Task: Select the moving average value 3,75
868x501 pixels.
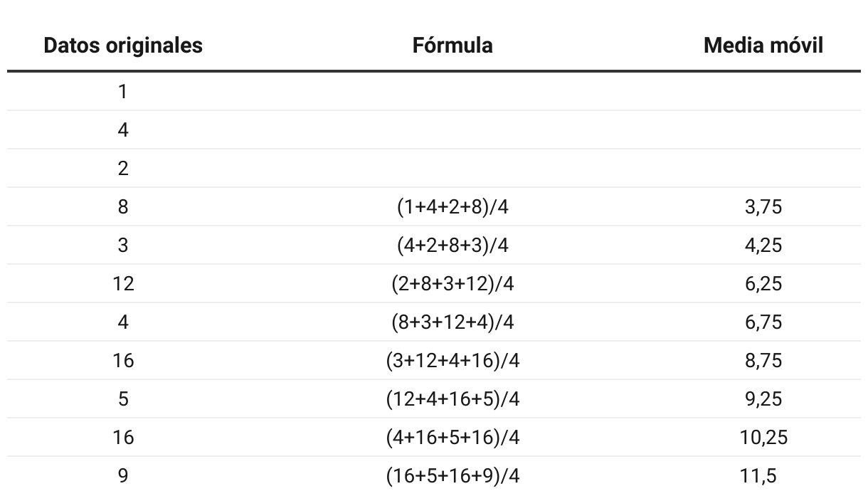Action: click(x=763, y=207)
